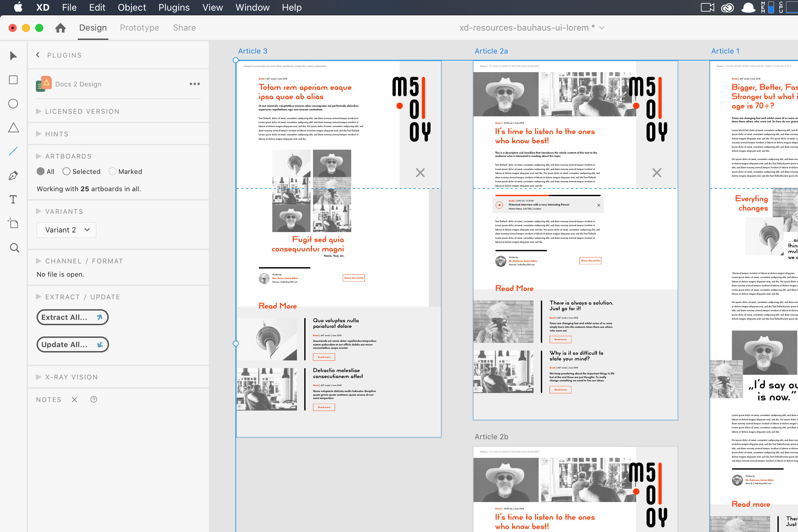Select the Rectangle tool
798x532 pixels.
13,80
